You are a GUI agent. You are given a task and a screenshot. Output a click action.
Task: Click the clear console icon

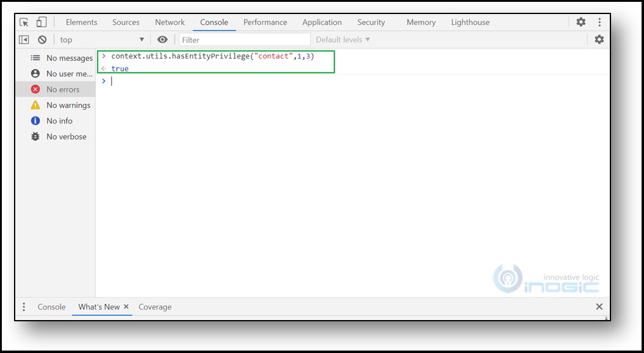click(42, 39)
